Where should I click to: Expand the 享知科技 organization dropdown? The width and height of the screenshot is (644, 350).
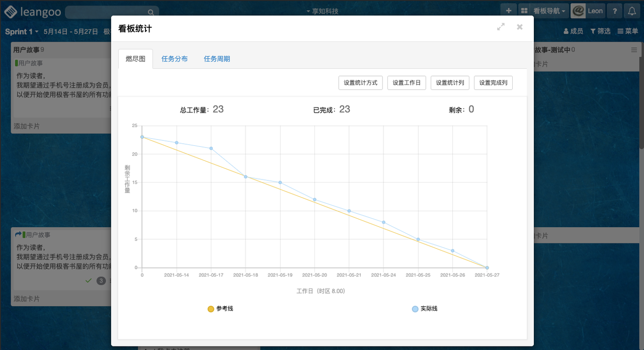pos(322,11)
